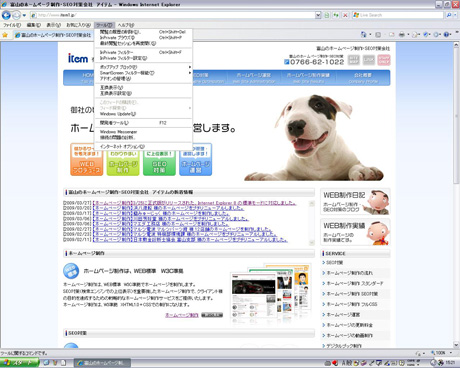Click the orange WEB プロデュース button
This screenshot has height=368, width=460.
coord(87,159)
